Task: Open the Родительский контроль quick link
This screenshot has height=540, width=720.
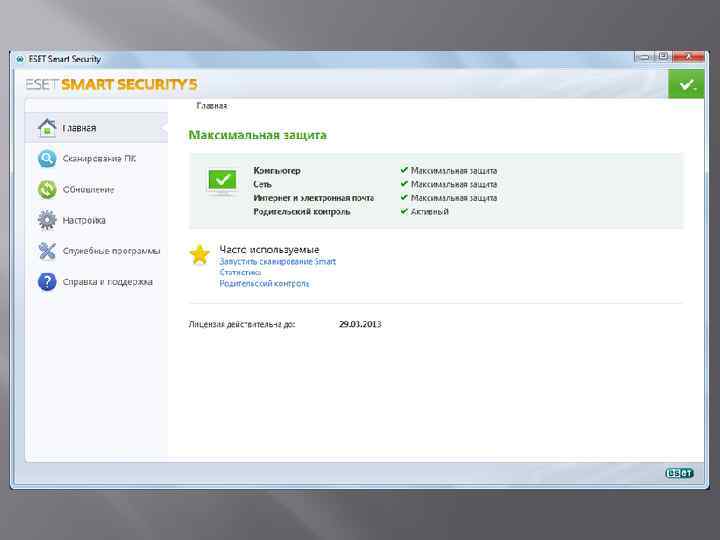Action: (264, 283)
